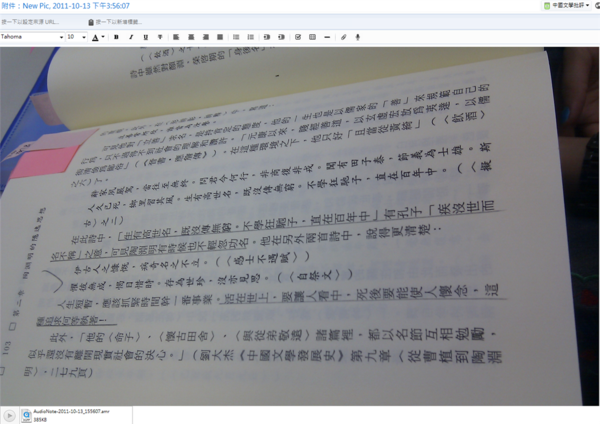Open the Tahoma font family dropdown
Viewport: 600px width, 424px height.
[x=32, y=37]
